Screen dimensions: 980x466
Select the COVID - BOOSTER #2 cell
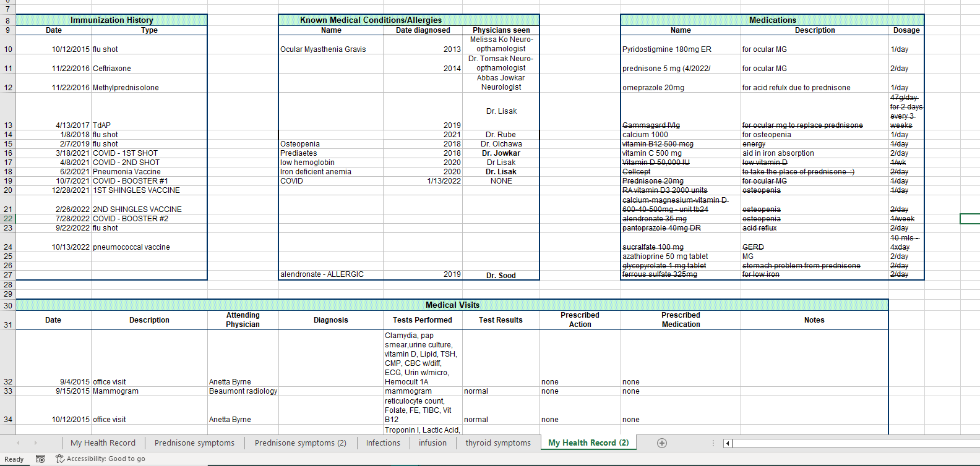149,218
